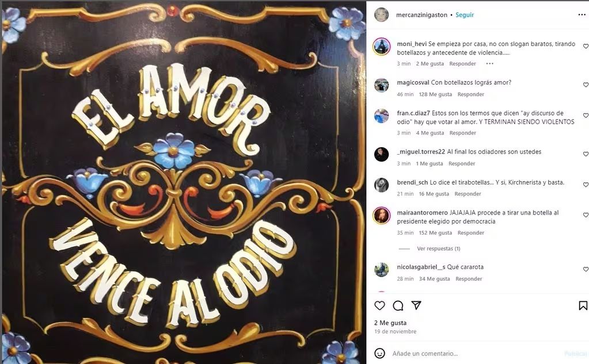Open fran.c.diaz7 username link
589x364 pixels.
coord(413,113)
